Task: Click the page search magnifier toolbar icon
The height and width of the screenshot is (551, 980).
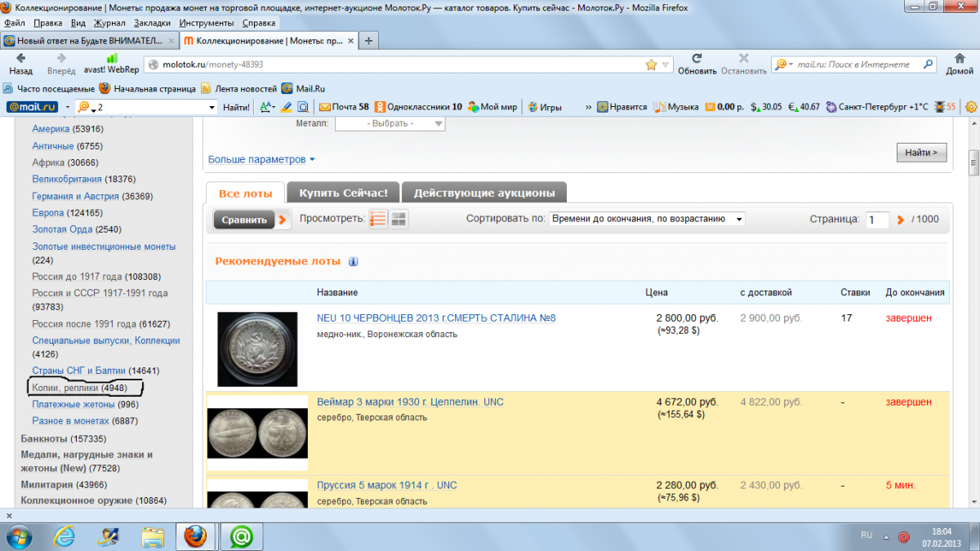Action: 302,107
